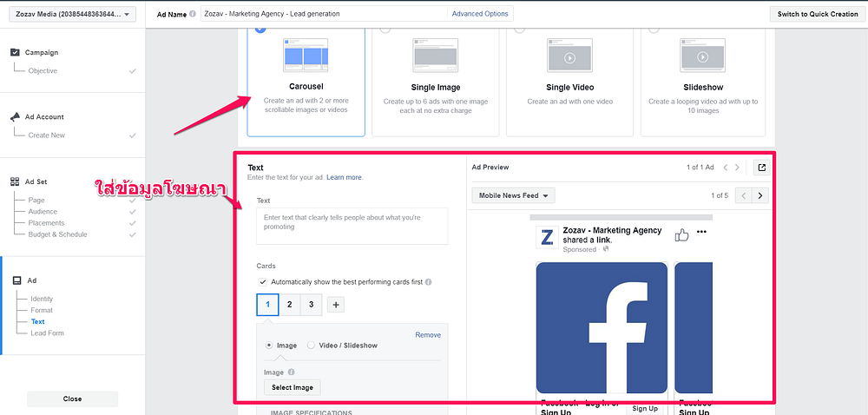This screenshot has height=415, width=868.
Task: Choose the Single Video format icon
Action: tap(569, 55)
